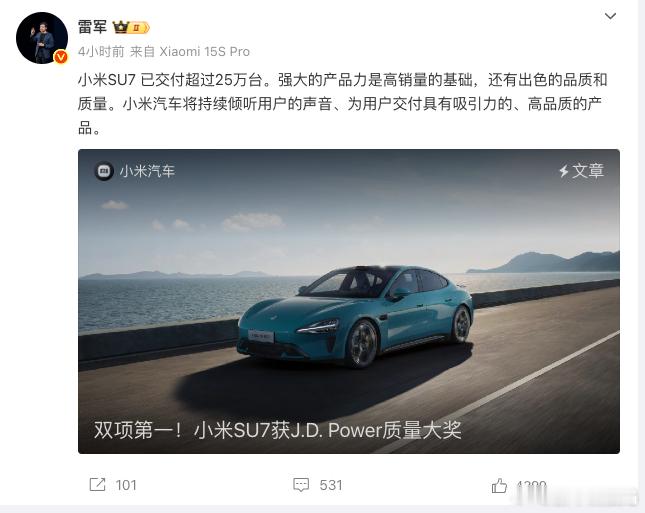This screenshot has width=645, height=513.
Task: Click the username 雷军
Action: coord(93,27)
